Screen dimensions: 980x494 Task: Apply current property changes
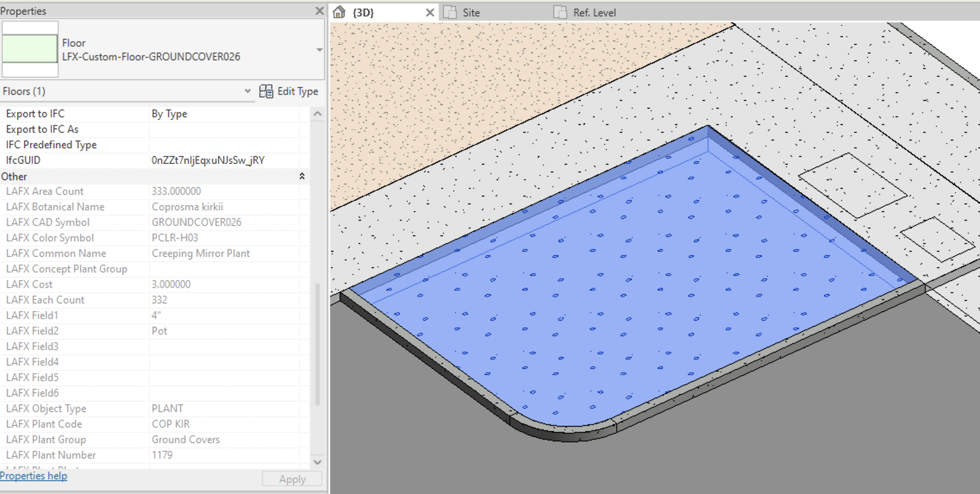coord(292,478)
